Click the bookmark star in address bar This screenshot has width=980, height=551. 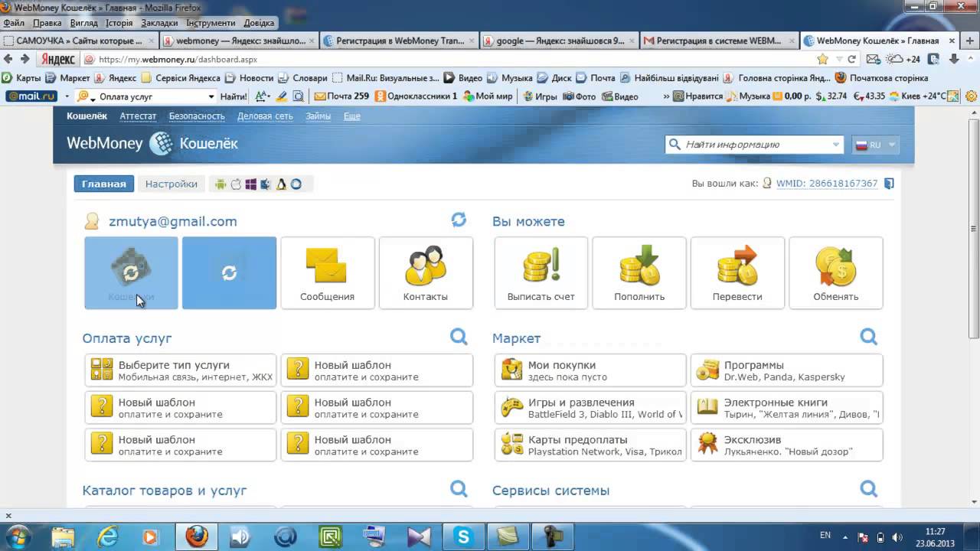pyautogui.click(x=823, y=59)
